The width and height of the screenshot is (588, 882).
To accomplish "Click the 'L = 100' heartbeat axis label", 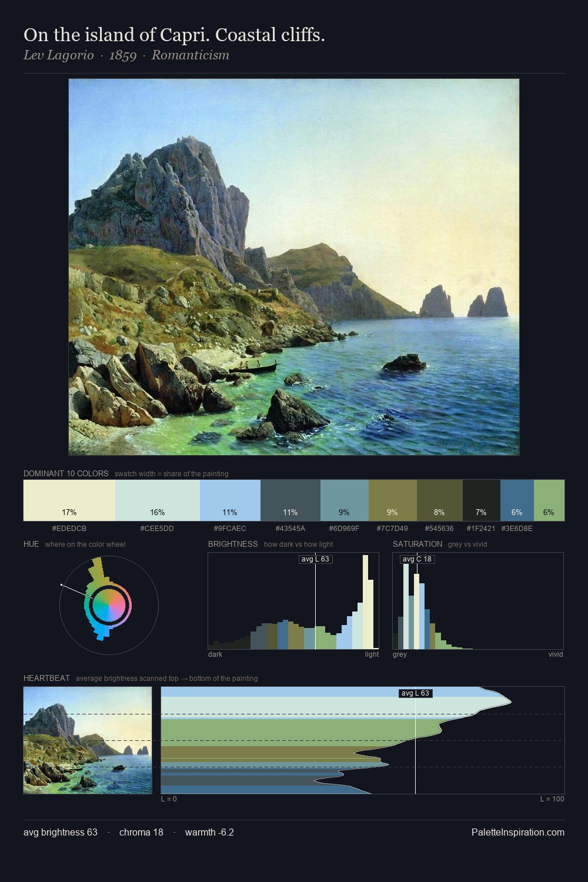I will pyautogui.click(x=552, y=799).
